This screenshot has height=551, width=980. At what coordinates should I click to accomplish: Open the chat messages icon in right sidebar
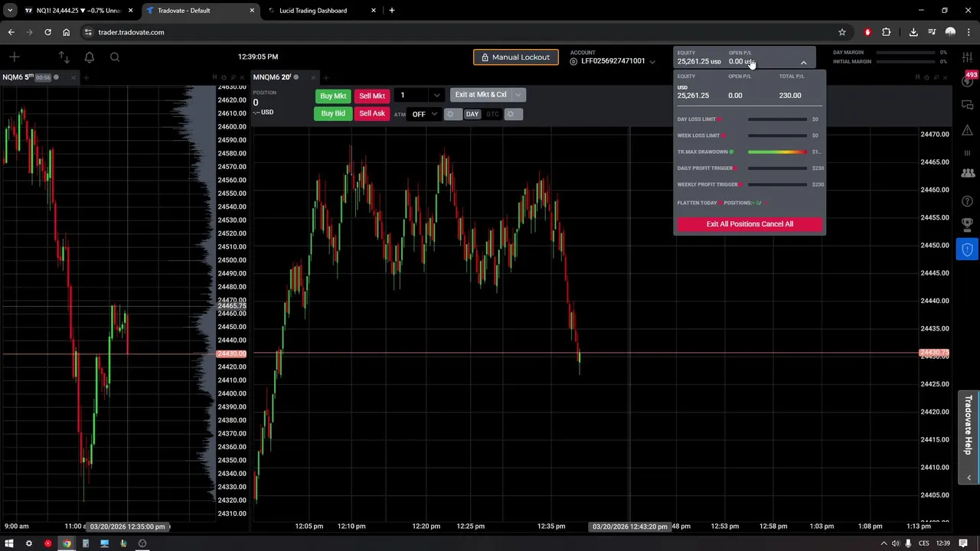[x=968, y=105]
